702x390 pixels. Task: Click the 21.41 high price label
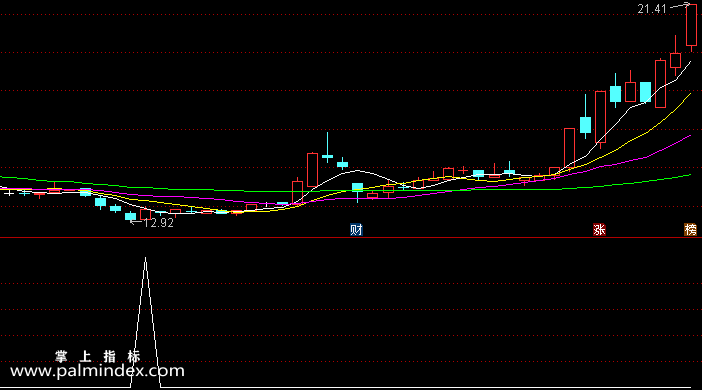pos(652,9)
